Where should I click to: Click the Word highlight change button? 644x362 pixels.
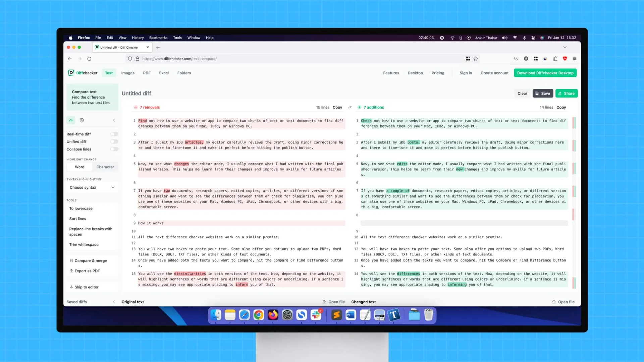coord(79,167)
